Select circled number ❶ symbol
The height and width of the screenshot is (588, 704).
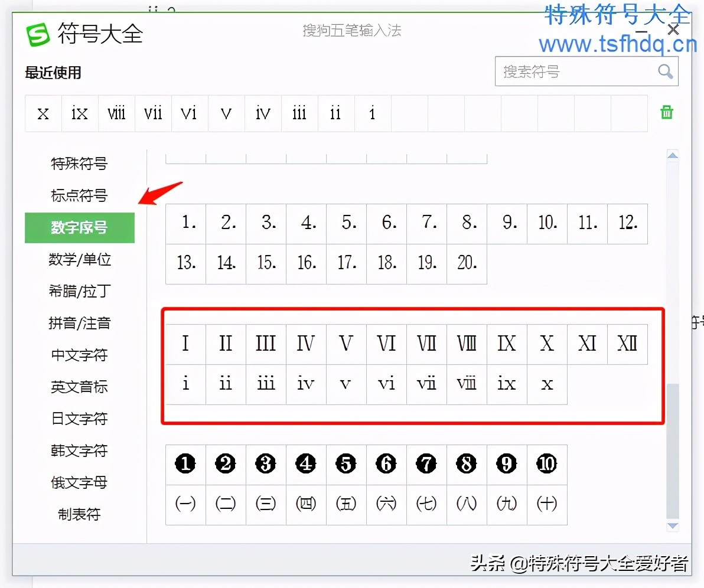click(x=185, y=464)
